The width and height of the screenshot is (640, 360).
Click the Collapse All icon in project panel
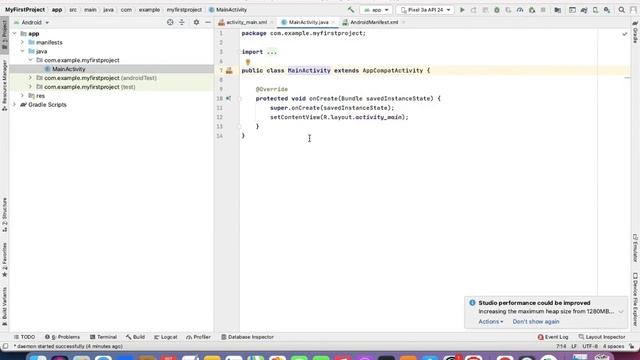click(182, 22)
